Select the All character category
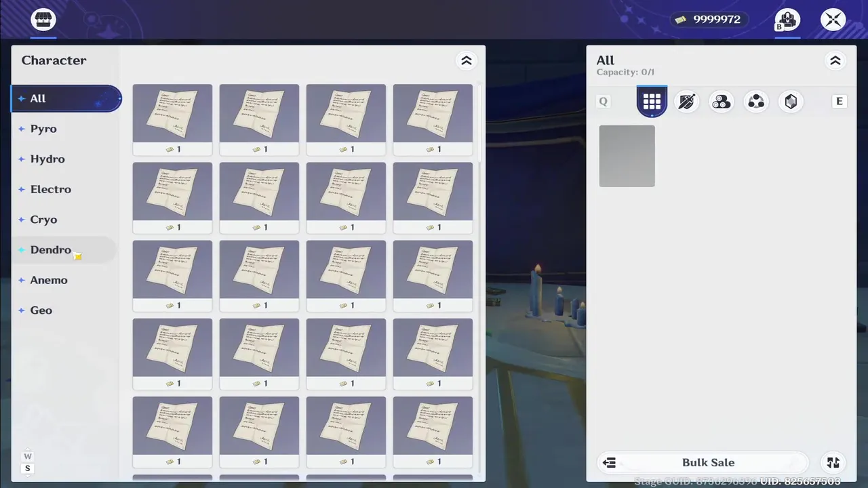The image size is (868, 488). [66, 98]
